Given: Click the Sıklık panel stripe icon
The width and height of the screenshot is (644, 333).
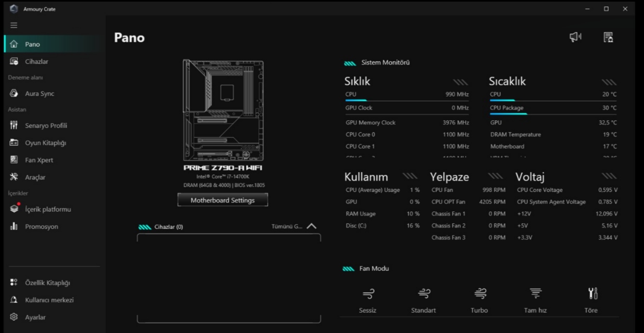Looking at the screenshot, I should coord(460,82).
